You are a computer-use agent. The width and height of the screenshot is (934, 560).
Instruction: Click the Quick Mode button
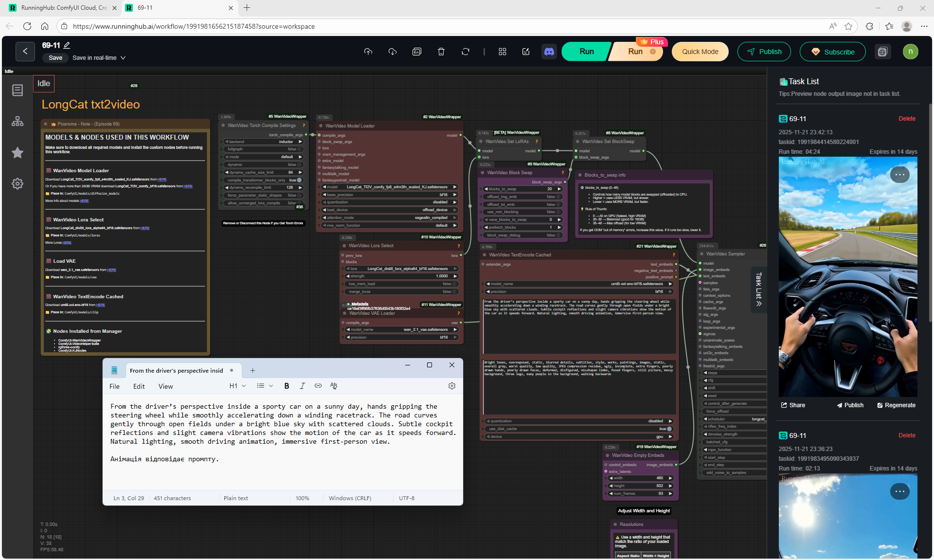pyautogui.click(x=700, y=52)
